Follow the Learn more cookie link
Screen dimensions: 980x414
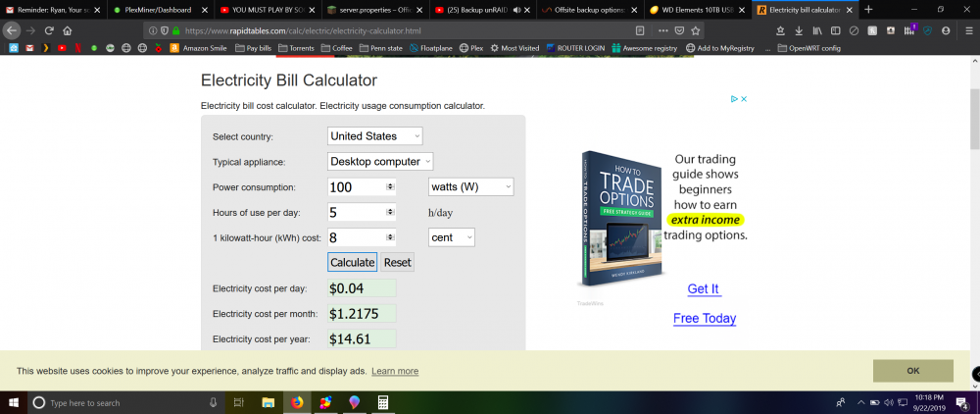(395, 371)
